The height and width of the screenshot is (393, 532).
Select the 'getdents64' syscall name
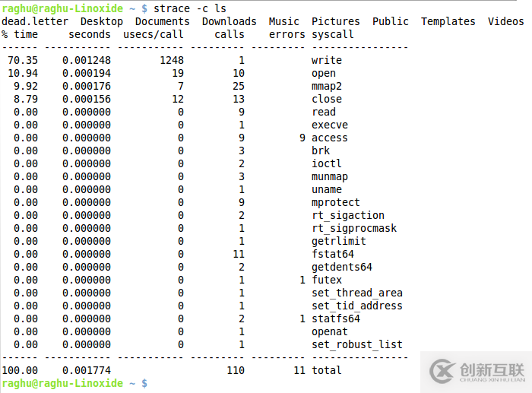(x=342, y=267)
